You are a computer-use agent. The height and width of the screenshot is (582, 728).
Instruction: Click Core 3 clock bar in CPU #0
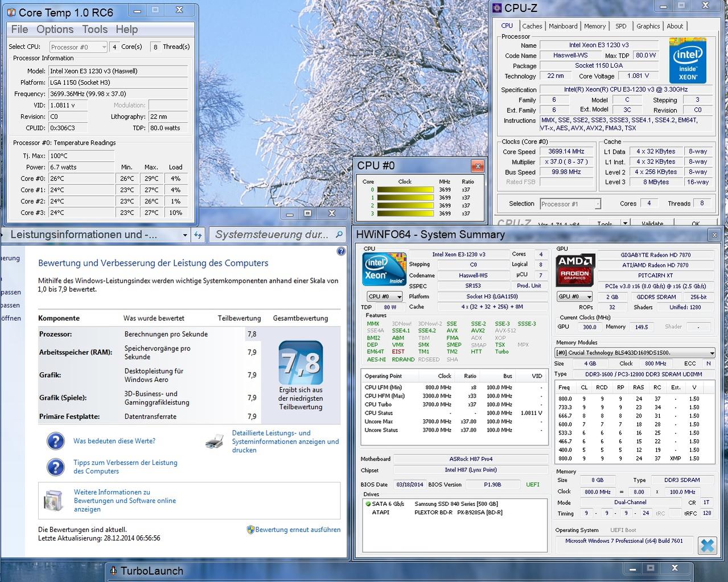click(405, 214)
